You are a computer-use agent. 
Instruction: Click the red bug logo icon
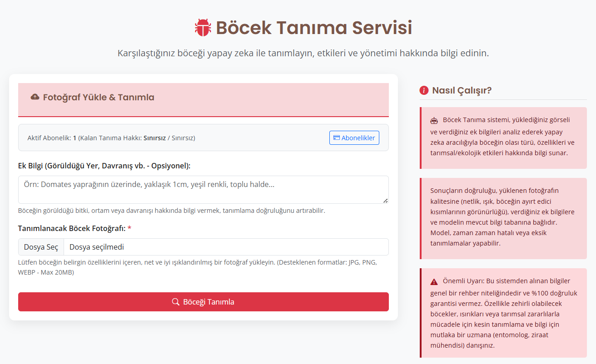[x=203, y=28]
